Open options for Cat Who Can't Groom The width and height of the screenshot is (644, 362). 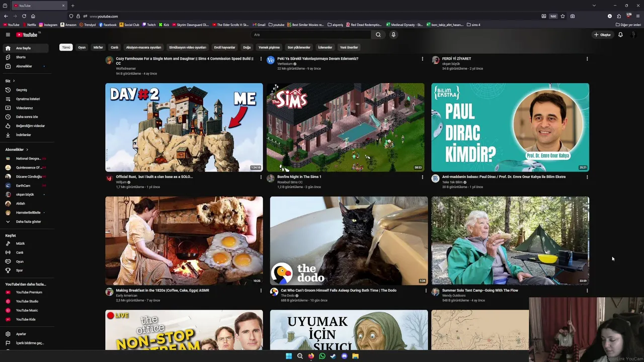[426, 291]
